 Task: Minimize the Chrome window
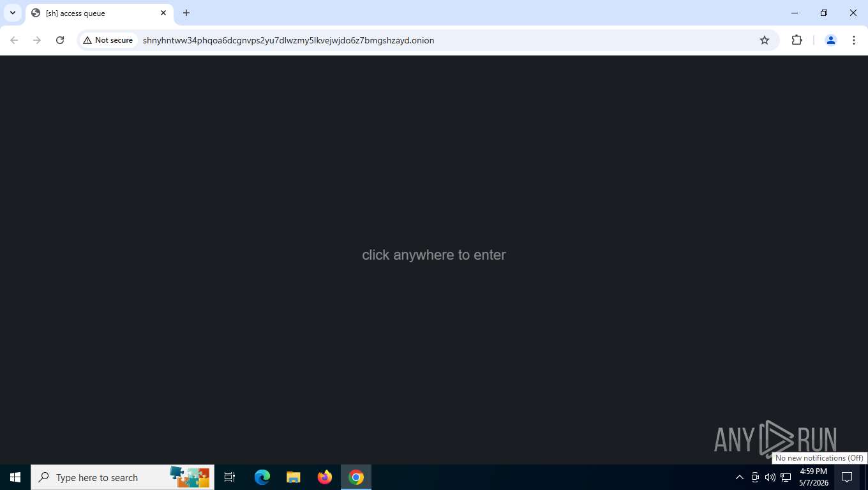(795, 13)
